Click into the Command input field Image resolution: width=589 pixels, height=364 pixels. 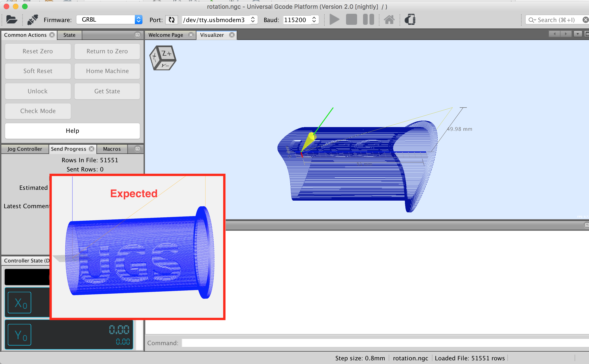[x=385, y=343]
